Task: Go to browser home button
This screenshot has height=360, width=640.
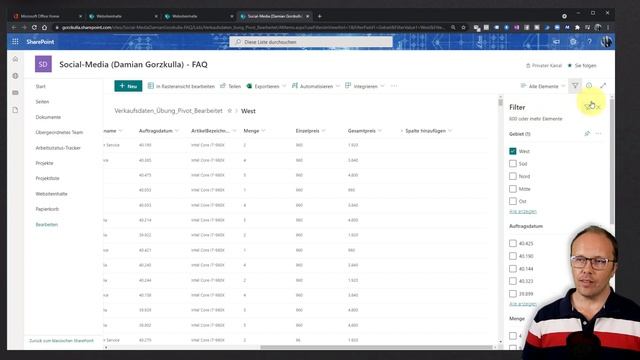Action: (44, 27)
